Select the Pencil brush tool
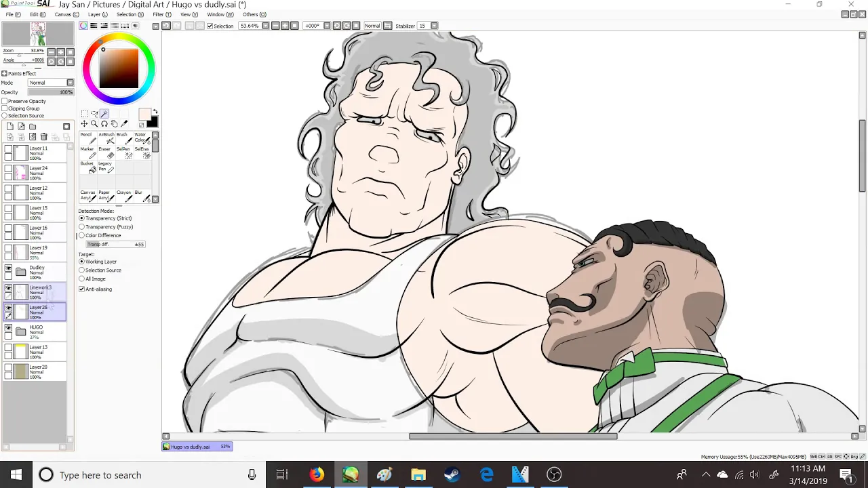This screenshot has height=488, width=868. 87,138
